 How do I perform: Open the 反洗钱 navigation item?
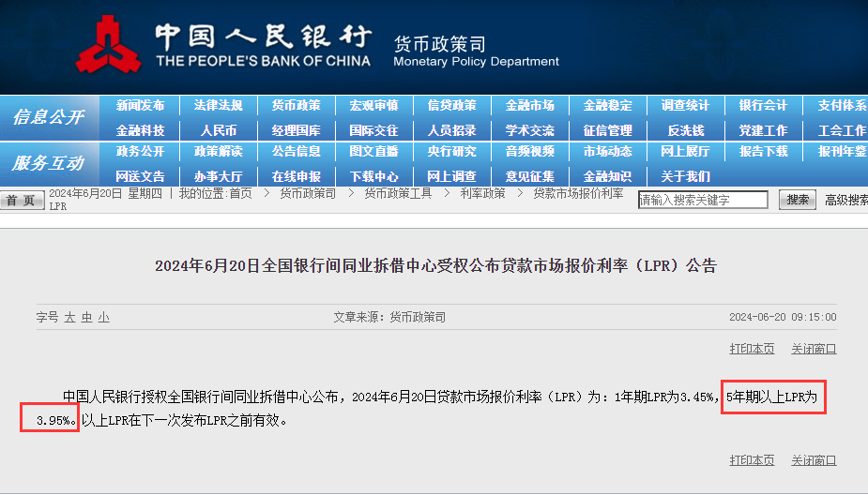(685, 130)
